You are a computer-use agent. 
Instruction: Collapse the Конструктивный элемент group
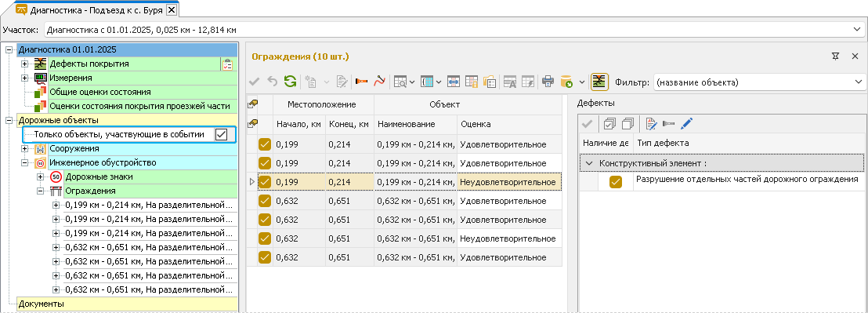[x=588, y=163]
